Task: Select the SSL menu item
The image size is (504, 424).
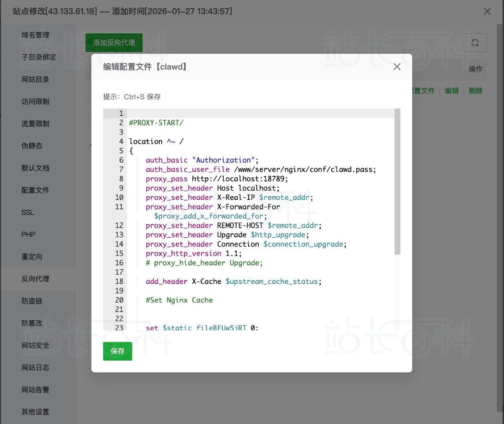Action: tap(28, 212)
